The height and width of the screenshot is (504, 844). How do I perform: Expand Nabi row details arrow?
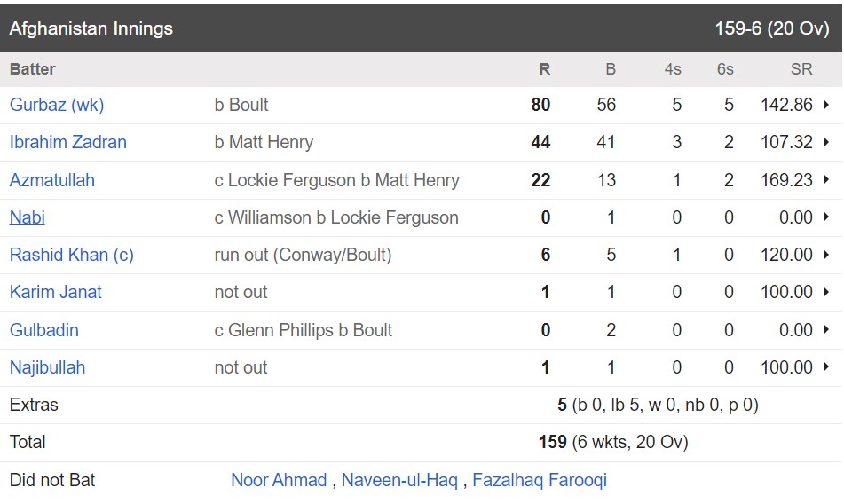pyautogui.click(x=825, y=217)
